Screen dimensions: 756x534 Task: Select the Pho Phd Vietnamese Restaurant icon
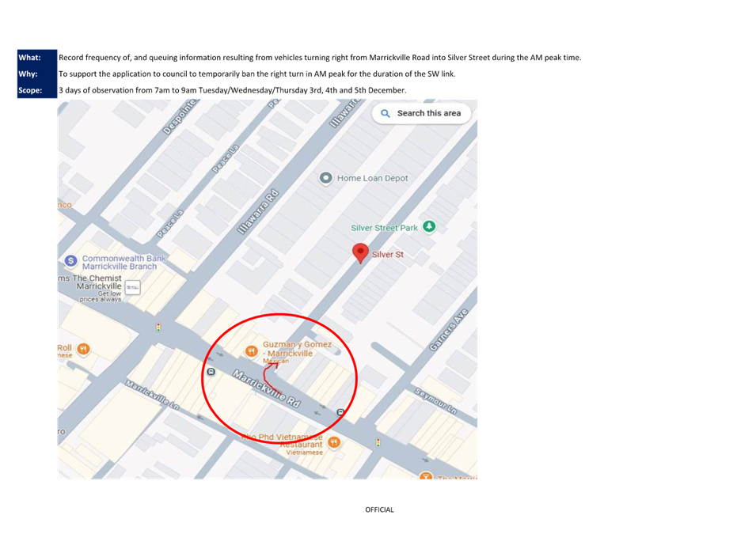[333, 442]
